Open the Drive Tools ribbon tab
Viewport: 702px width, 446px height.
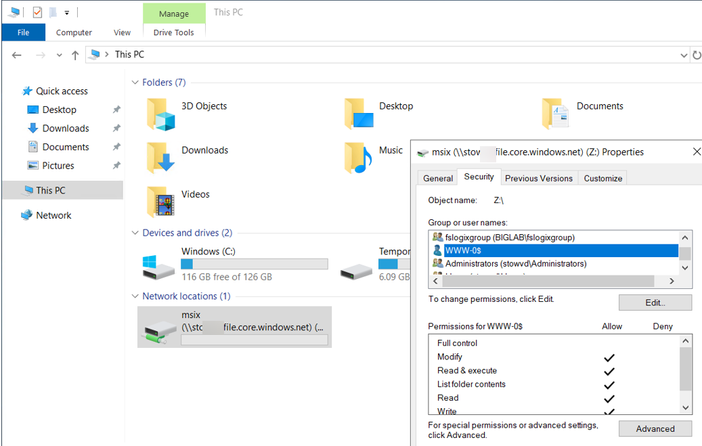(x=174, y=32)
